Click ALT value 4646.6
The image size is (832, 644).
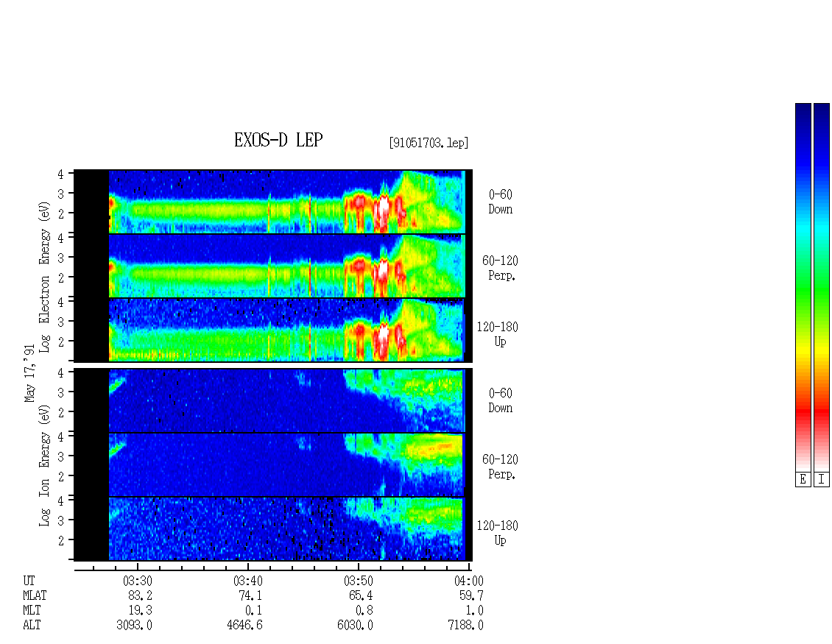tap(244, 625)
